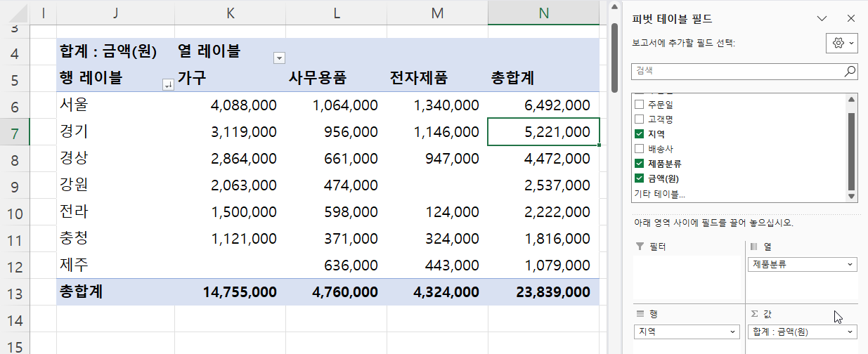
Task: Click the search magnifier icon in field pane
Action: click(850, 71)
